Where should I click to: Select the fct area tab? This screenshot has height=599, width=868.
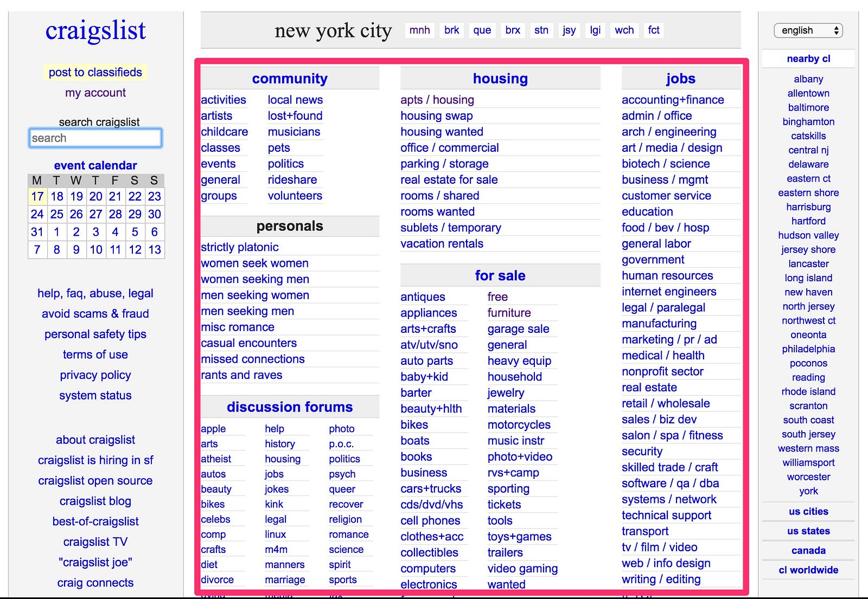click(x=654, y=30)
